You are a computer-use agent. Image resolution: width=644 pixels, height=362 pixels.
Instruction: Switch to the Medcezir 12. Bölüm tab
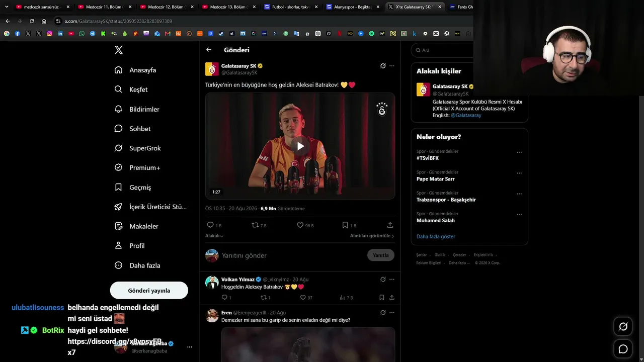coord(166,7)
